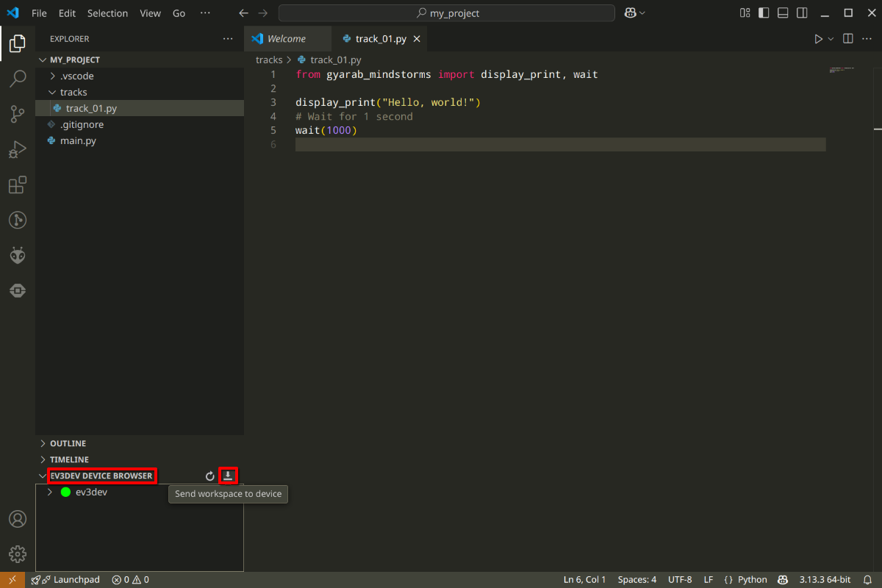The image size is (882, 588).
Task: Click Send workspace to device icon
Action: 228,476
